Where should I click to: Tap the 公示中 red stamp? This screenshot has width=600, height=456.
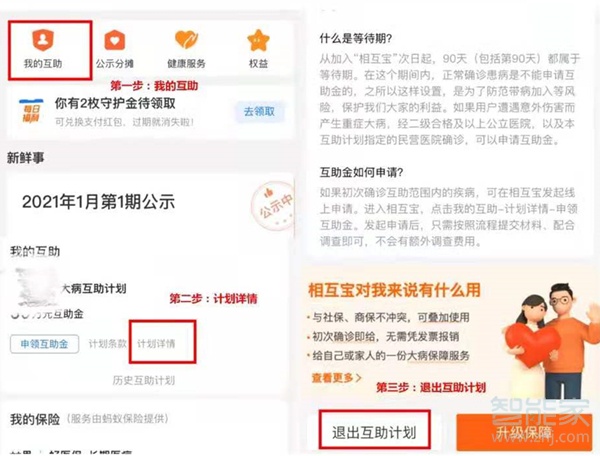274,206
